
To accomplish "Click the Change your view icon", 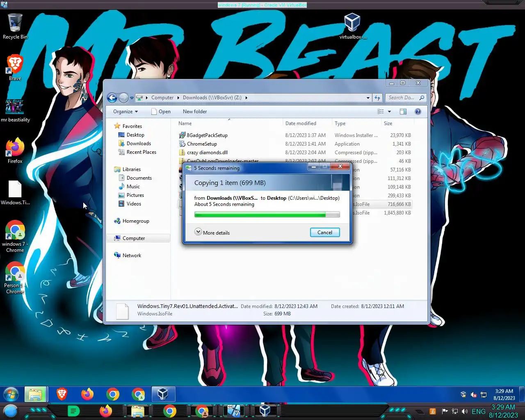I will [381, 112].
